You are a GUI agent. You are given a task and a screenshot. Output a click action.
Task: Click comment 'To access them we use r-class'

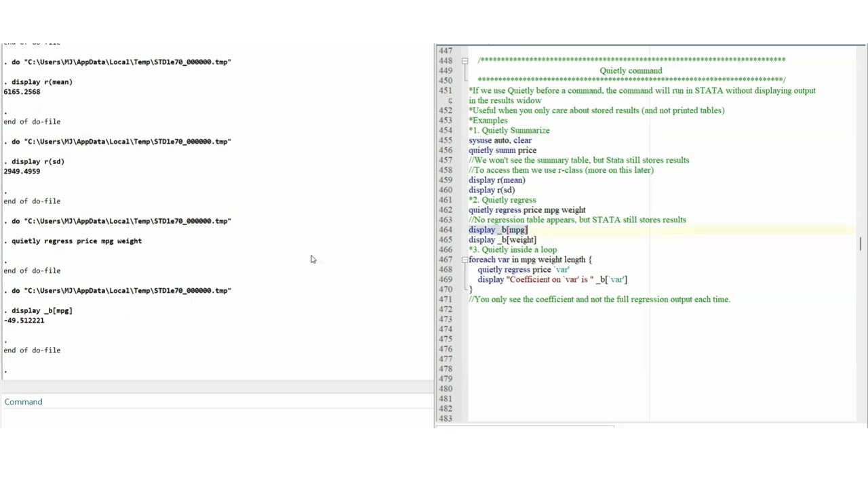(x=561, y=170)
